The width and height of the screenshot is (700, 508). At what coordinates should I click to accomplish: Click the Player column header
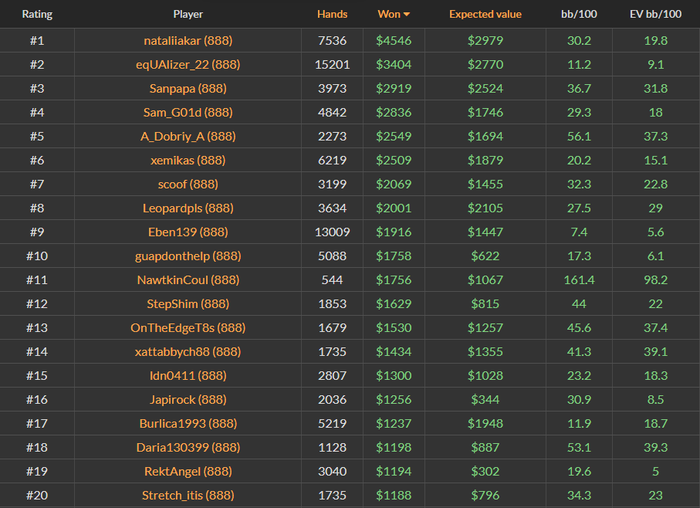[x=188, y=15]
